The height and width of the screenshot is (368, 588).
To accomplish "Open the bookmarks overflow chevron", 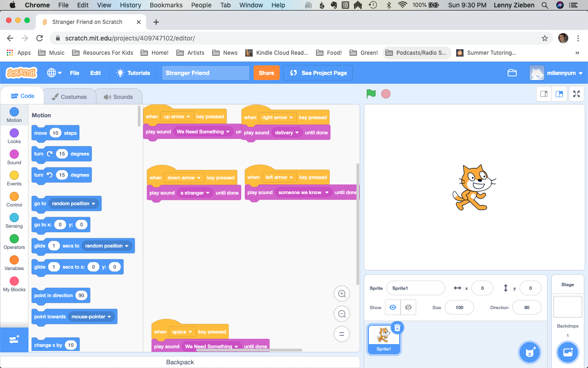I will pos(577,53).
